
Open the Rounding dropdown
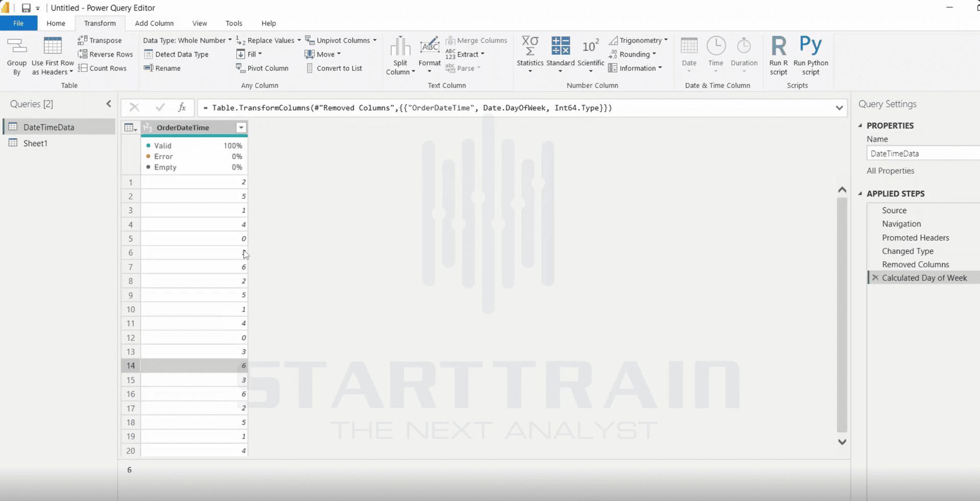632,54
